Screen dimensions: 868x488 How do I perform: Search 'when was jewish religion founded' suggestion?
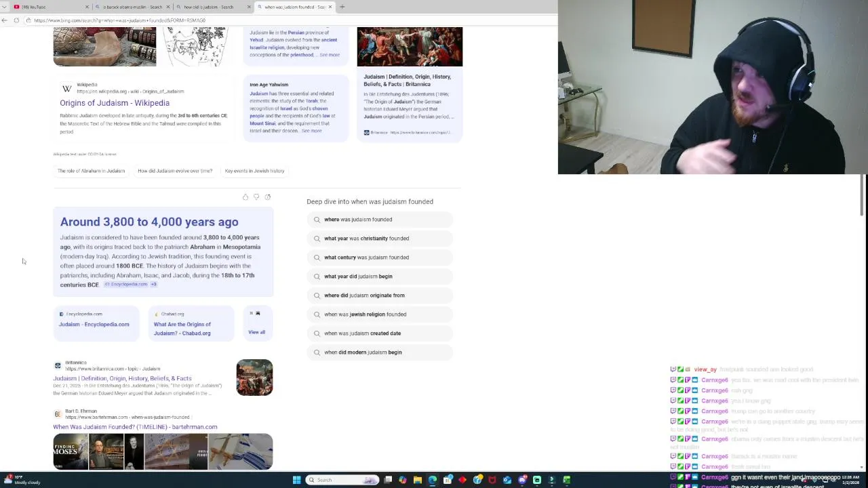380,314
